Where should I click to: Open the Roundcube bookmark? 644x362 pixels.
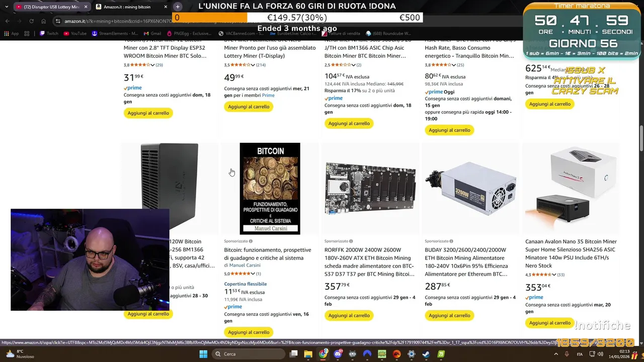click(388, 34)
